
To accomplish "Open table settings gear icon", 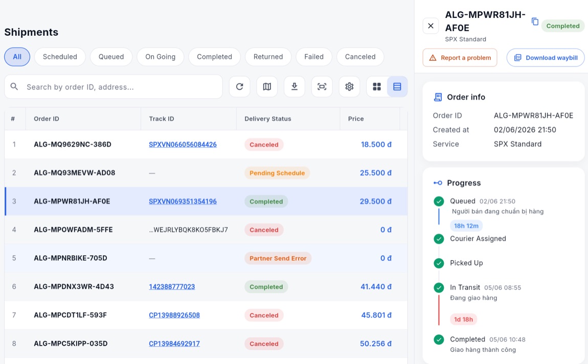I will (349, 86).
